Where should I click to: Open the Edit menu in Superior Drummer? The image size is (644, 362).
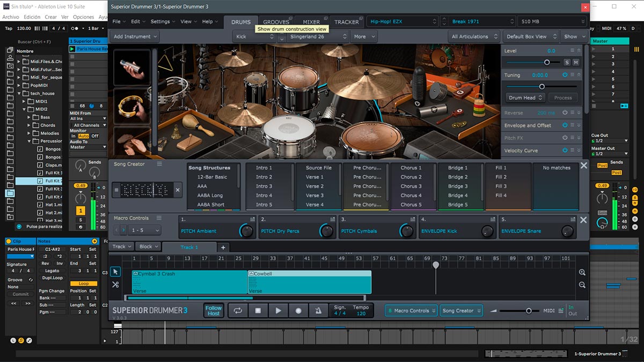click(x=138, y=21)
